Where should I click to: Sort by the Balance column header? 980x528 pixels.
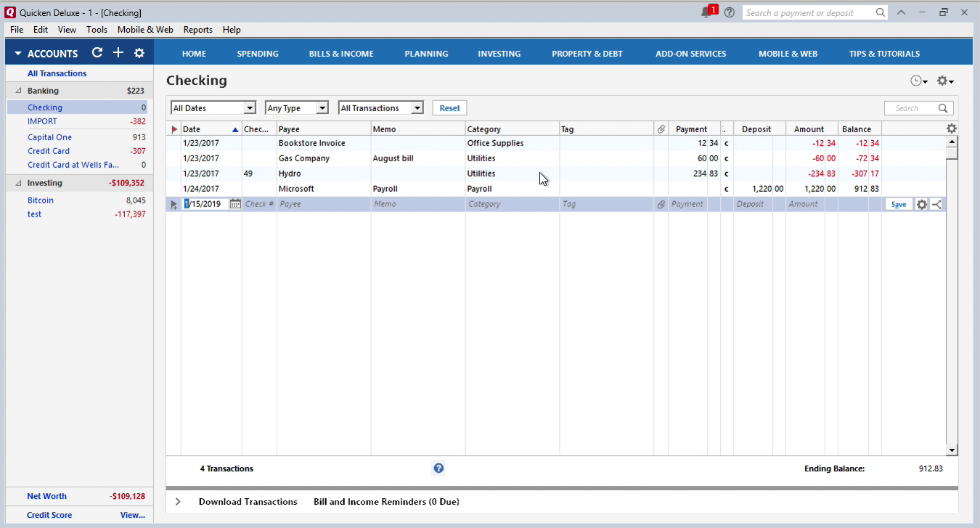coord(859,129)
